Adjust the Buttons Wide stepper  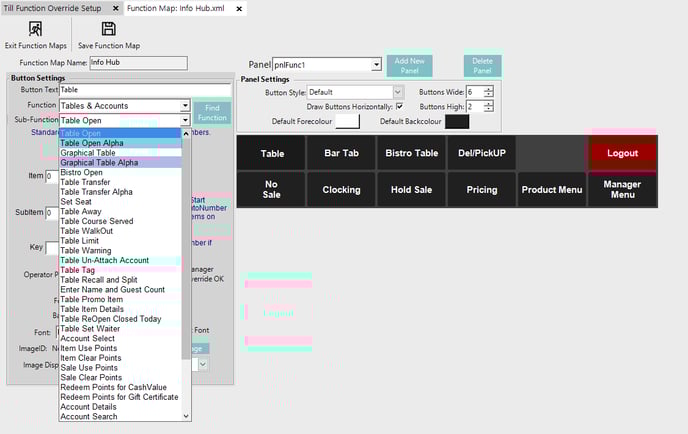pos(488,92)
